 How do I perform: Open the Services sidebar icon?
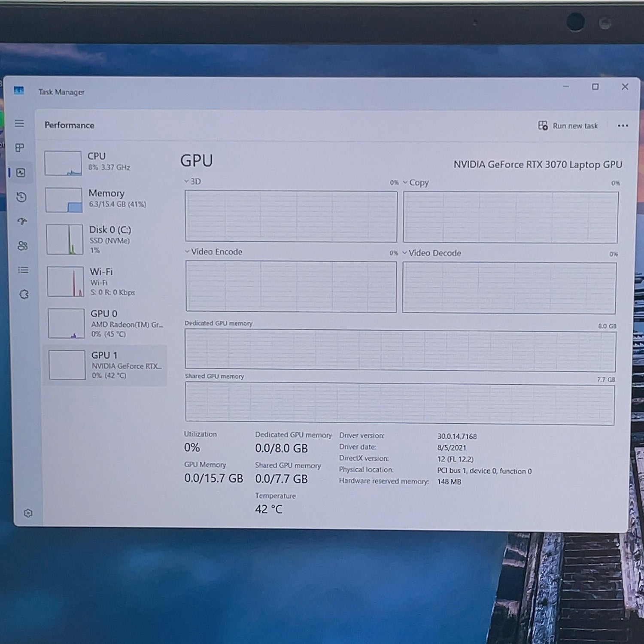pyautogui.click(x=24, y=294)
